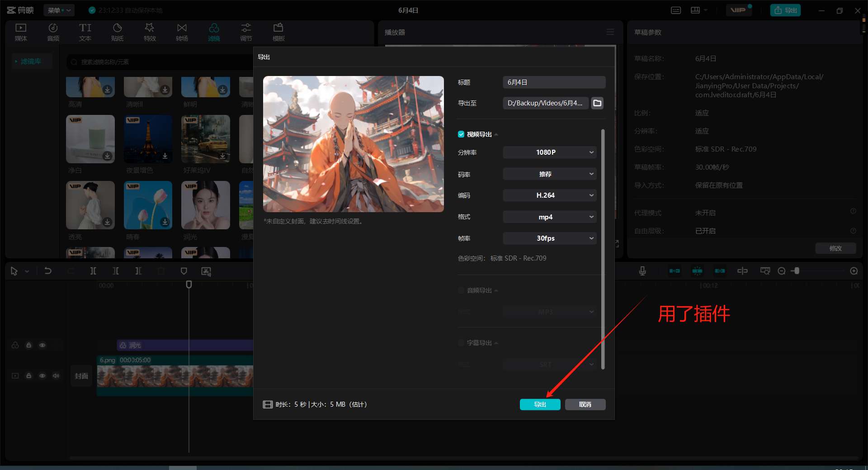The width and height of the screenshot is (868, 470).
Task: Click the folder icon to browse export path
Action: point(597,103)
